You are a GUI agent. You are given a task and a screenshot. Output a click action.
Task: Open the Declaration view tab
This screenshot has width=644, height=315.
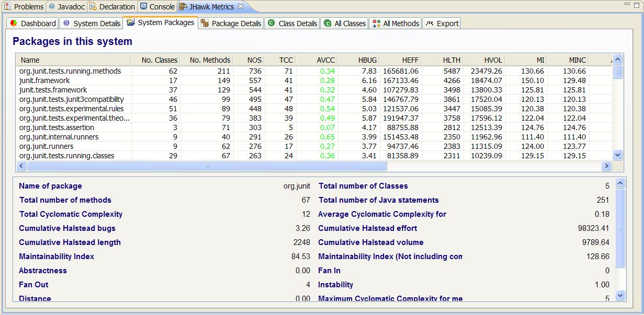coord(112,7)
